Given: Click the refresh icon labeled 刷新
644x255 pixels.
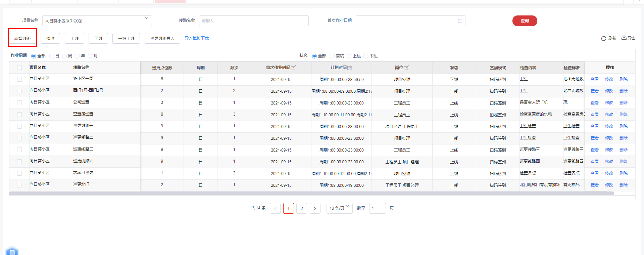Looking at the screenshot, I should 603,39.
